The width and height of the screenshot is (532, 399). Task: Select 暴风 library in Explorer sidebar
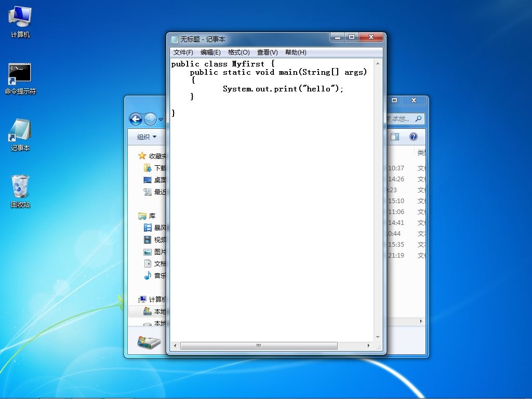point(155,228)
